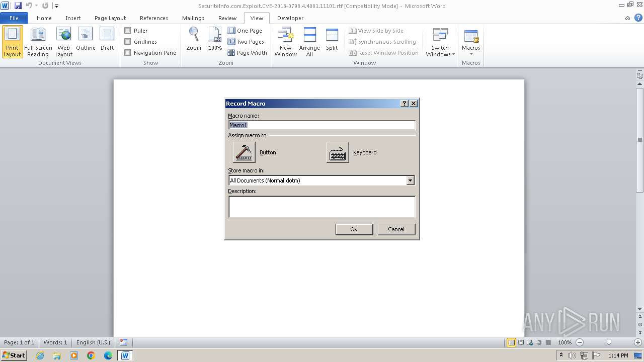Click Page: 1 of 1 in status bar
644x362 pixels.
pyautogui.click(x=19, y=342)
